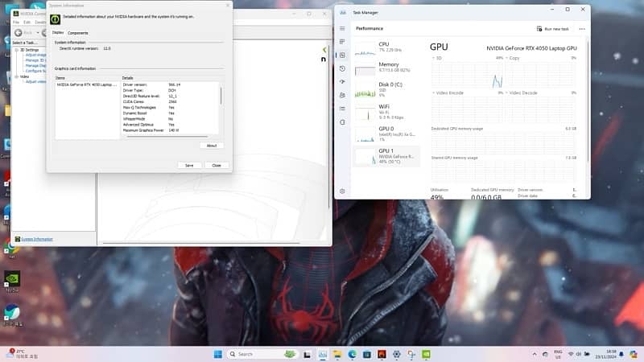Open File menu in NVIDIA Control Panel

pyautogui.click(x=16, y=22)
